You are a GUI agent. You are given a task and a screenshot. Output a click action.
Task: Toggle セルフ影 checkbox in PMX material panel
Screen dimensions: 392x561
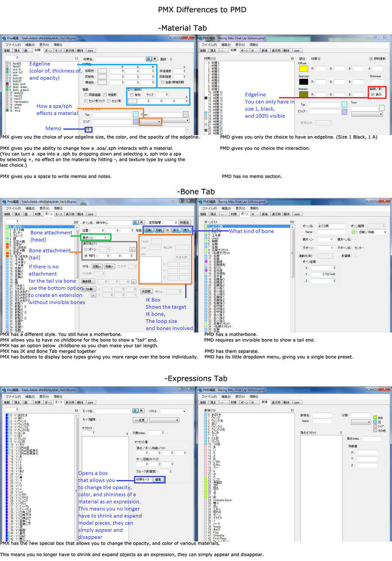pos(108,101)
